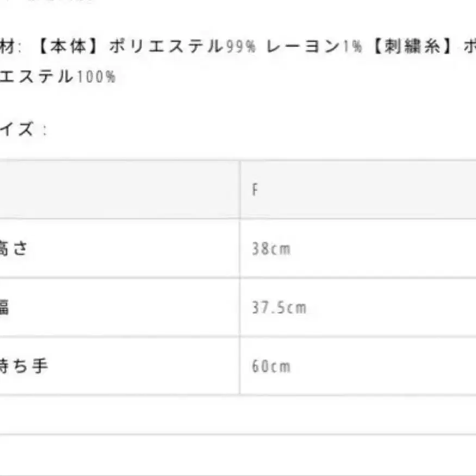The height and width of the screenshot is (476, 476).
Task: Click the cm unit after 37.5
Action: pyautogui.click(x=298, y=308)
